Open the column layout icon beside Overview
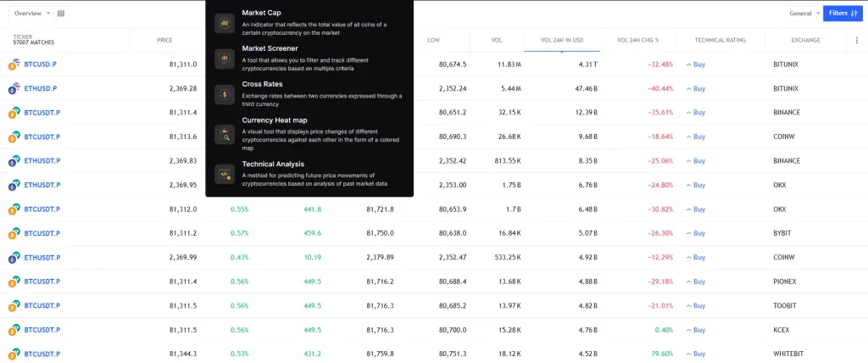 61,14
